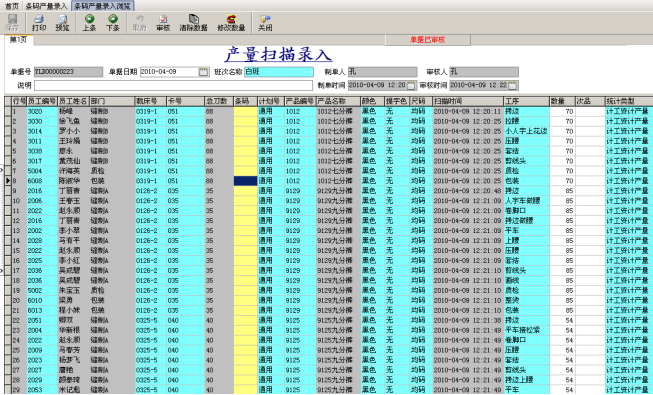
Task: Click the 工序 column header
Action: (527, 101)
